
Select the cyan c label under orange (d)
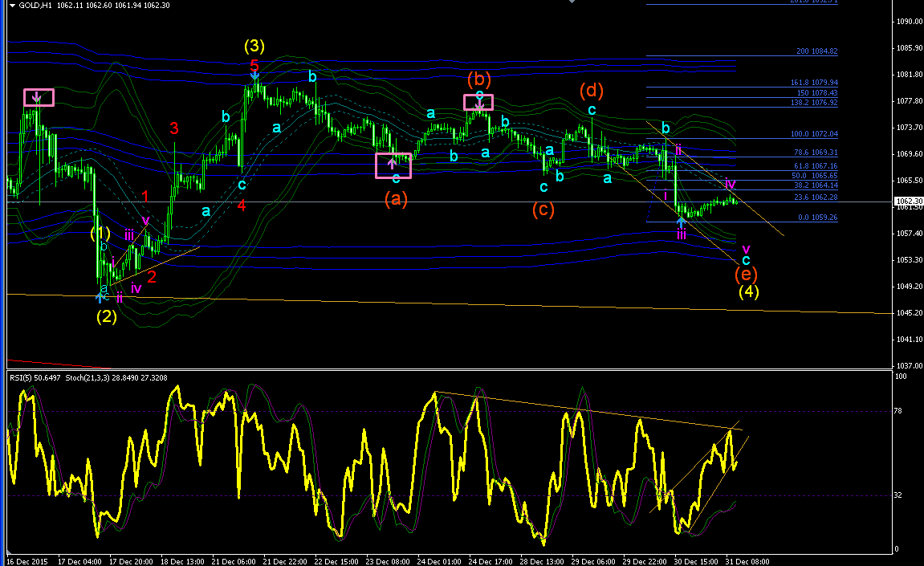tap(592, 110)
